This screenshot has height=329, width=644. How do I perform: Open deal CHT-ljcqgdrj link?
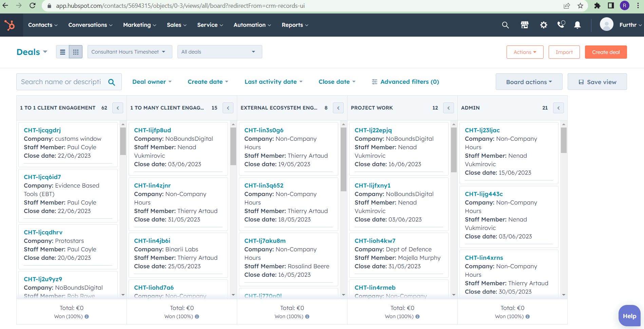click(x=42, y=130)
